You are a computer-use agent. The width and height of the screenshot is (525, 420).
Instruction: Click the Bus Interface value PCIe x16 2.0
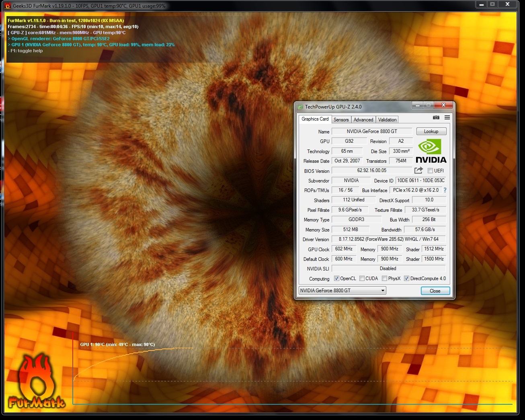tap(416, 190)
